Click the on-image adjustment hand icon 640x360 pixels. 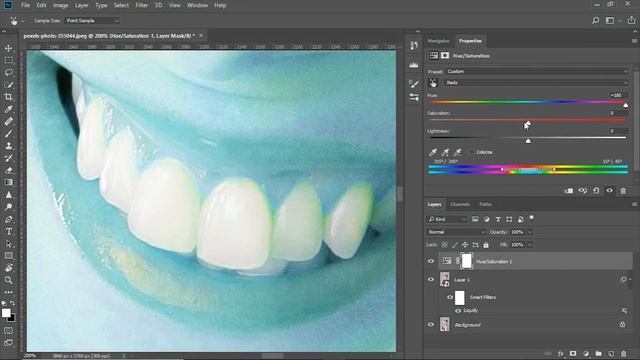(x=433, y=83)
